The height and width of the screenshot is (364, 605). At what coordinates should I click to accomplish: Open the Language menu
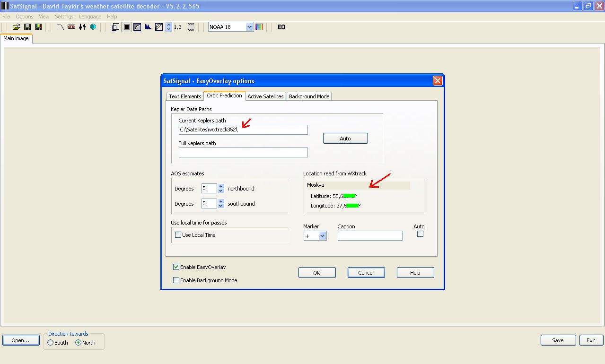(90, 17)
